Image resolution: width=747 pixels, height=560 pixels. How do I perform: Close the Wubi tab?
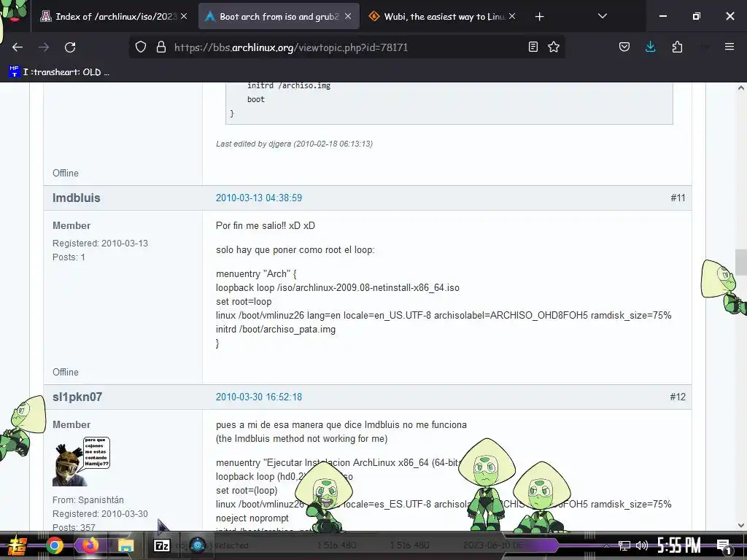pyautogui.click(x=511, y=16)
